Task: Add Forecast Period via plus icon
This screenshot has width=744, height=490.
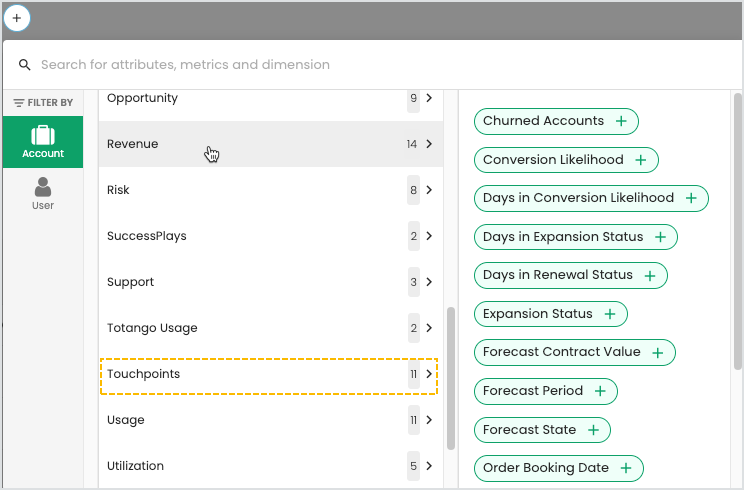Action: pos(600,391)
